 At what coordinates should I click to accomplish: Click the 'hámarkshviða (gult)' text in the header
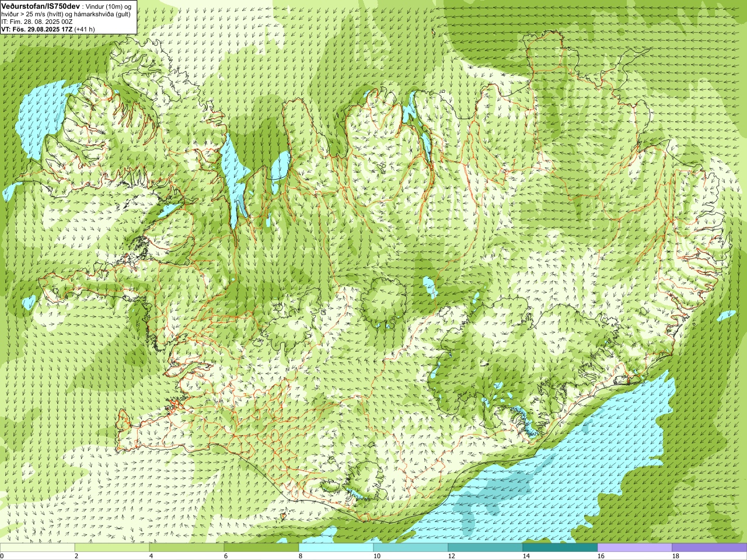tap(101, 14)
